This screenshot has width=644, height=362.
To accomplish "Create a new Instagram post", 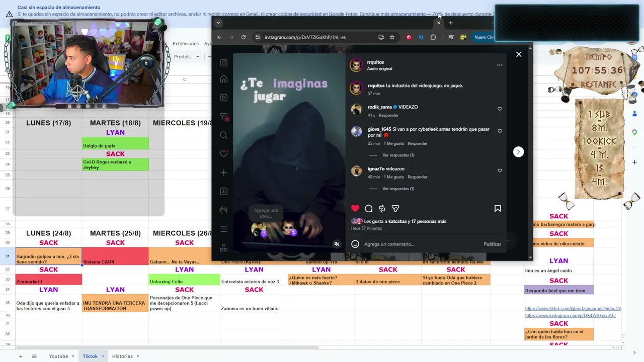I will point(224,172).
